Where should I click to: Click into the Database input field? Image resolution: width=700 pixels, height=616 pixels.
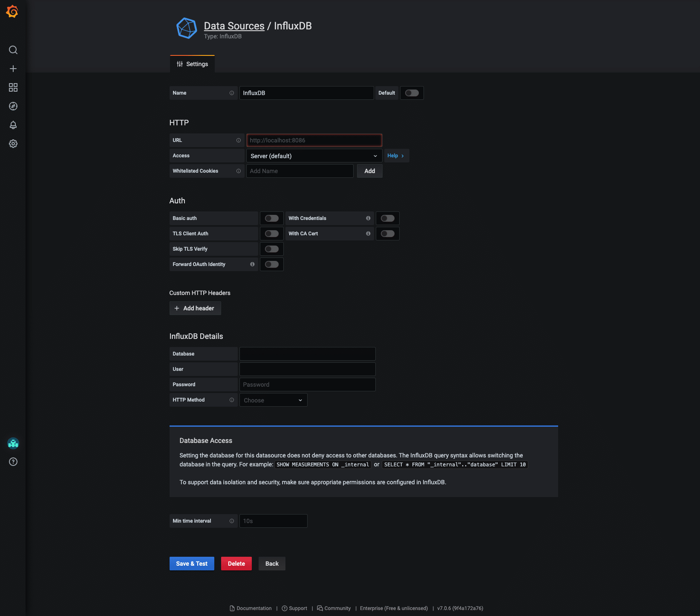pos(307,353)
